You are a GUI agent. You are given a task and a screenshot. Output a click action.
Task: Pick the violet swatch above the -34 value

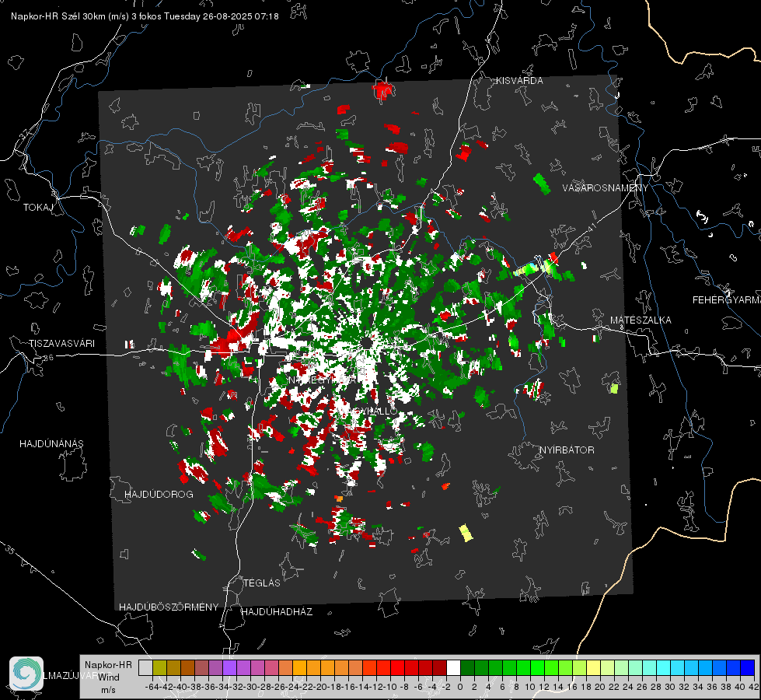229,667
